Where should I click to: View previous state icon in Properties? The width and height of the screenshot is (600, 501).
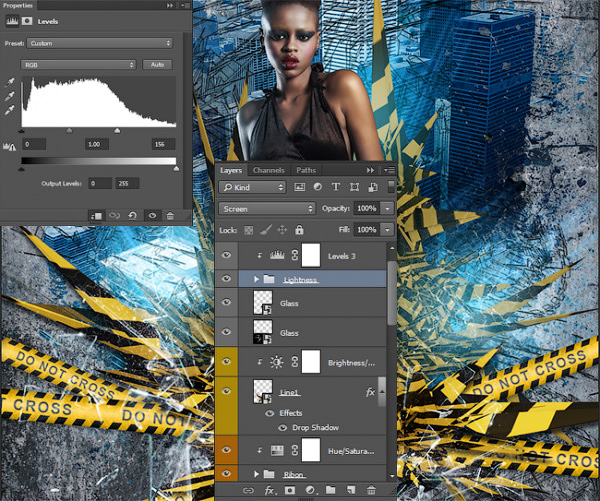(114, 215)
